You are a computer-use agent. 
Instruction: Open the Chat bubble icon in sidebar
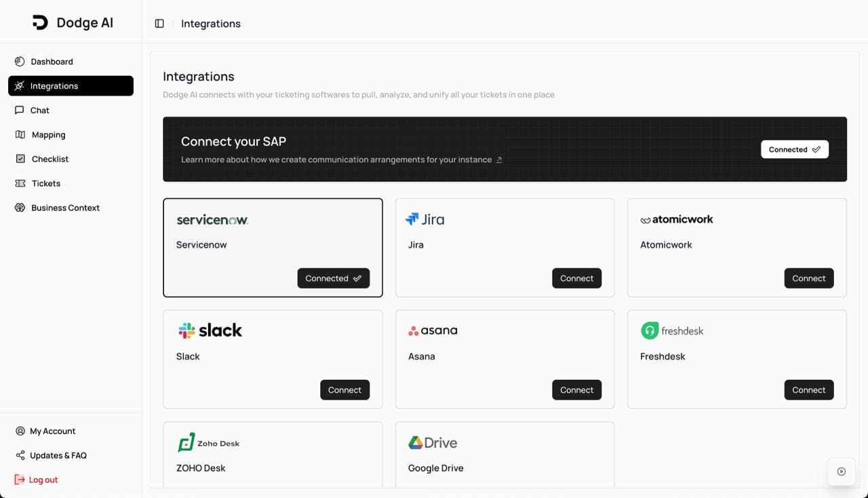(20, 110)
